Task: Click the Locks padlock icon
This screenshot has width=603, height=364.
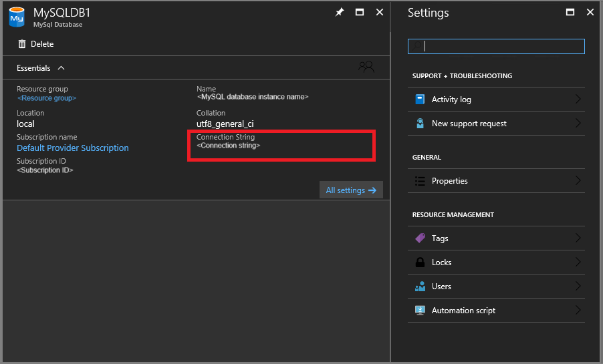Action: (420, 262)
